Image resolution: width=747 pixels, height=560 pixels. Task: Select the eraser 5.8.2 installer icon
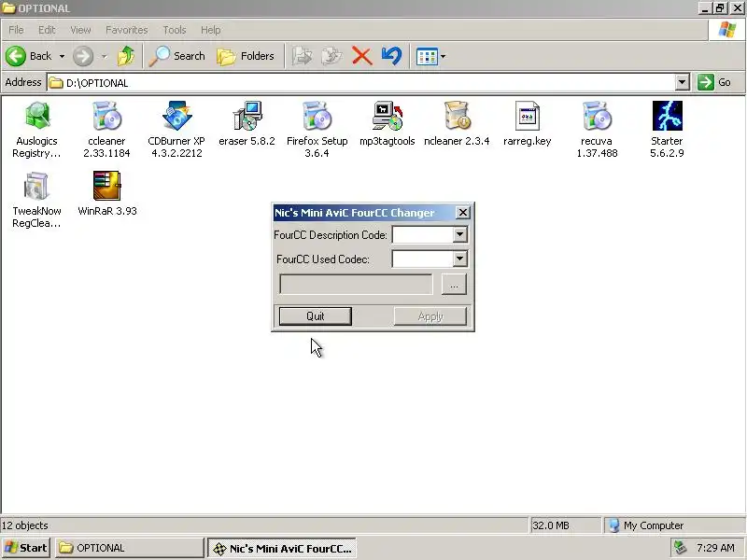pyautogui.click(x=247, y=116)
